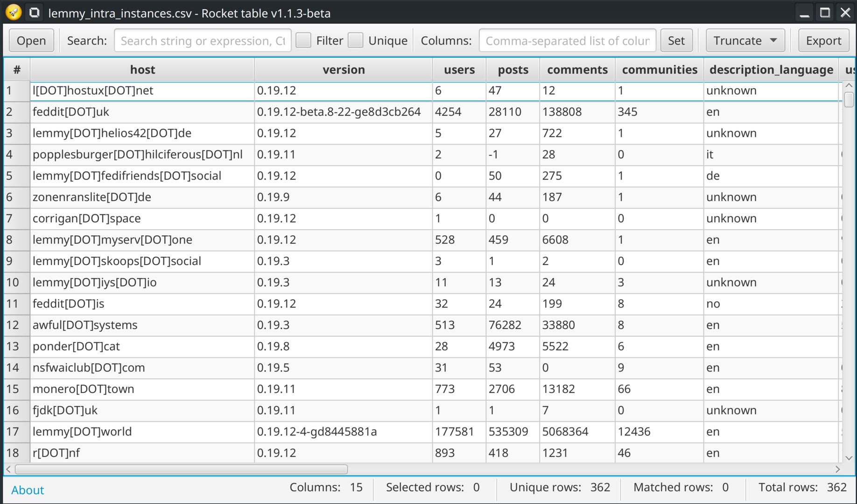Select the popplesburger[DOT]hilciferous[DOT]nl cell

coord(142,154)
